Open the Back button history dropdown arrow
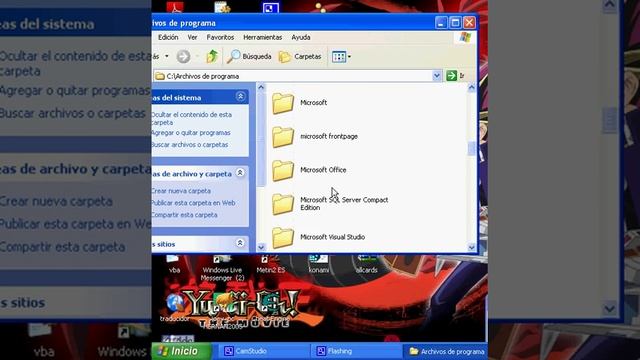This screenshot has height=360, width=640. (167, 56)
